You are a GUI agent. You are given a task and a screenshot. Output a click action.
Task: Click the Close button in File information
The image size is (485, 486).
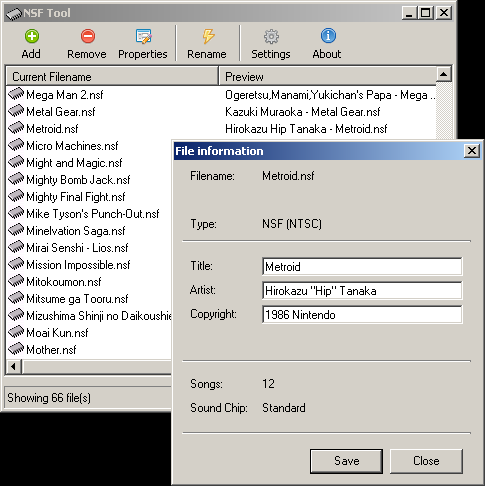click(x=426, y=461)
